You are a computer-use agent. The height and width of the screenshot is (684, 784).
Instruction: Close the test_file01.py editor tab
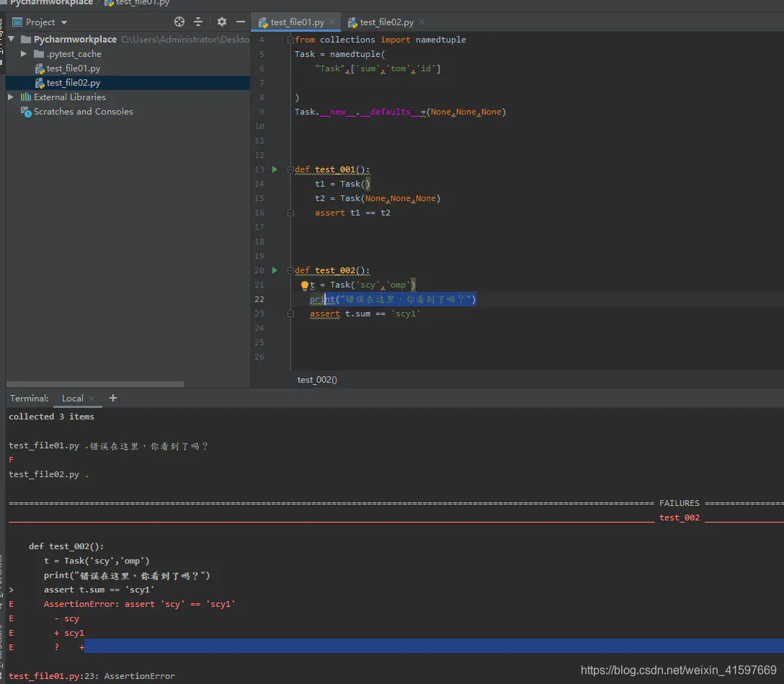pos(332,22)
